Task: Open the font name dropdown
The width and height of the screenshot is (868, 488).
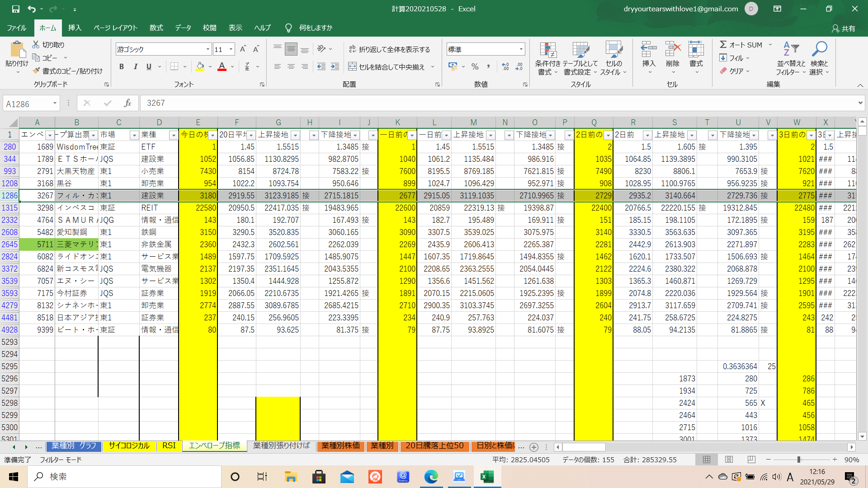Action: pos(208,49)
